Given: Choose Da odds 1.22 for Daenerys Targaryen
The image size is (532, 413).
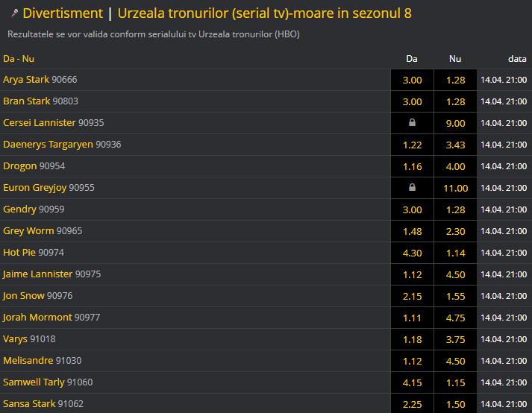Looking at the screenshot, I should 412,145.
